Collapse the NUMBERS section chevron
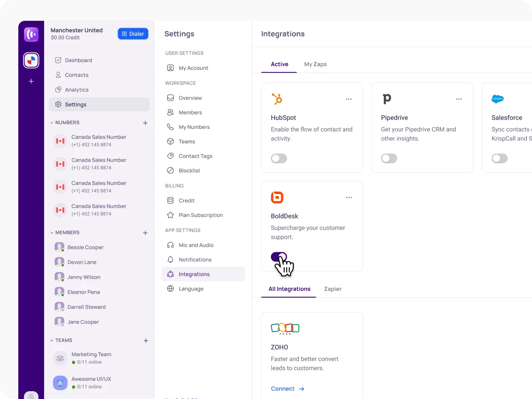 coord(52,123)
